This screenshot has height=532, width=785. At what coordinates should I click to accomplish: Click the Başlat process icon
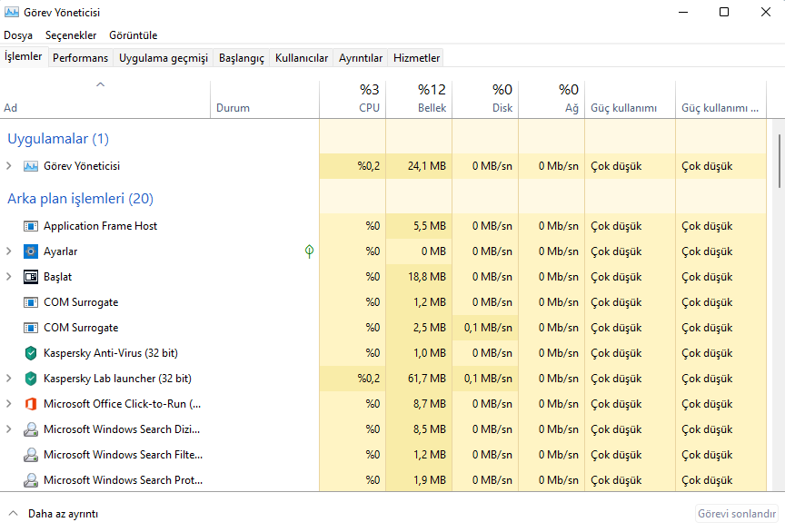[31, 277]
